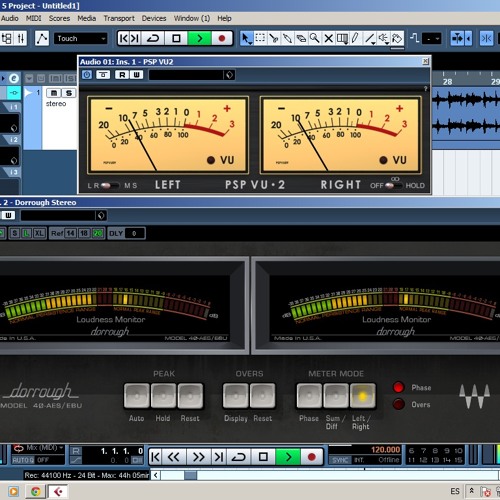Click the automation curve toolbar icon
Viewport: 500px width, 500px height.
pos(42,39)
